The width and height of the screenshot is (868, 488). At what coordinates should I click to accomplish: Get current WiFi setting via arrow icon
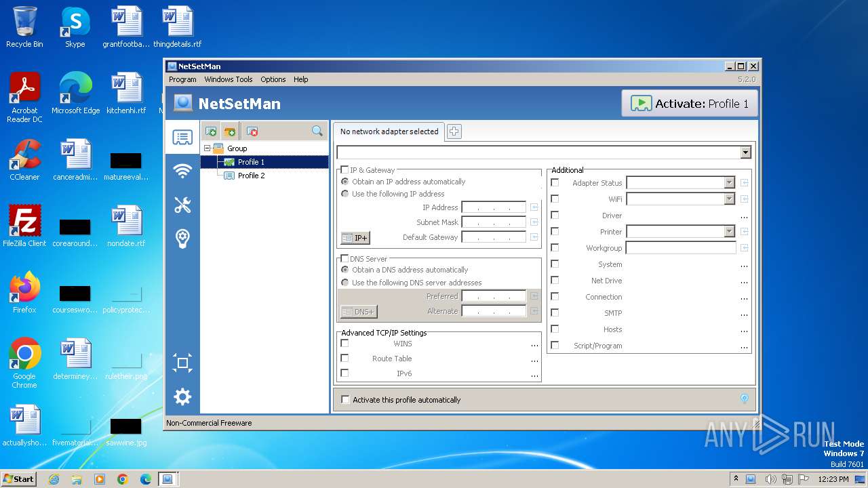point(744,199)
